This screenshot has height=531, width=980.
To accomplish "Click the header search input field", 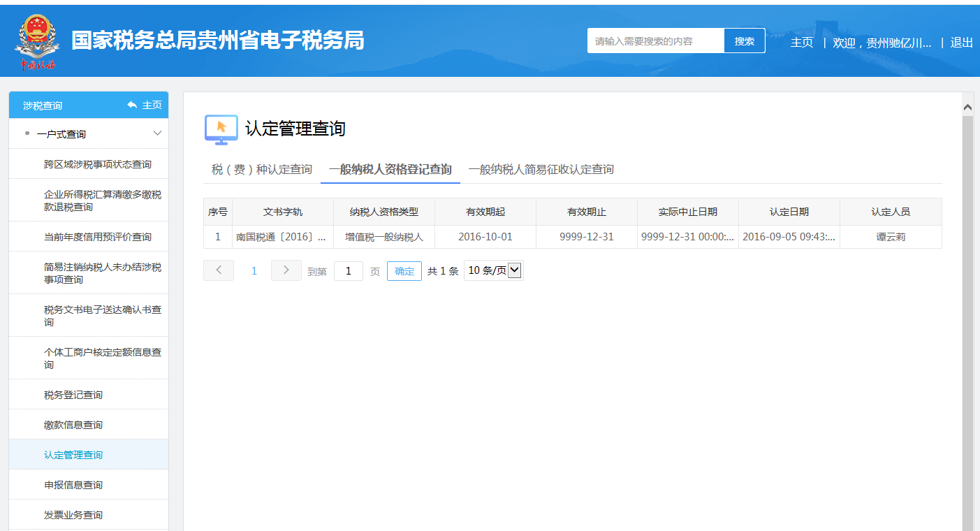I will tap(655, 41).
